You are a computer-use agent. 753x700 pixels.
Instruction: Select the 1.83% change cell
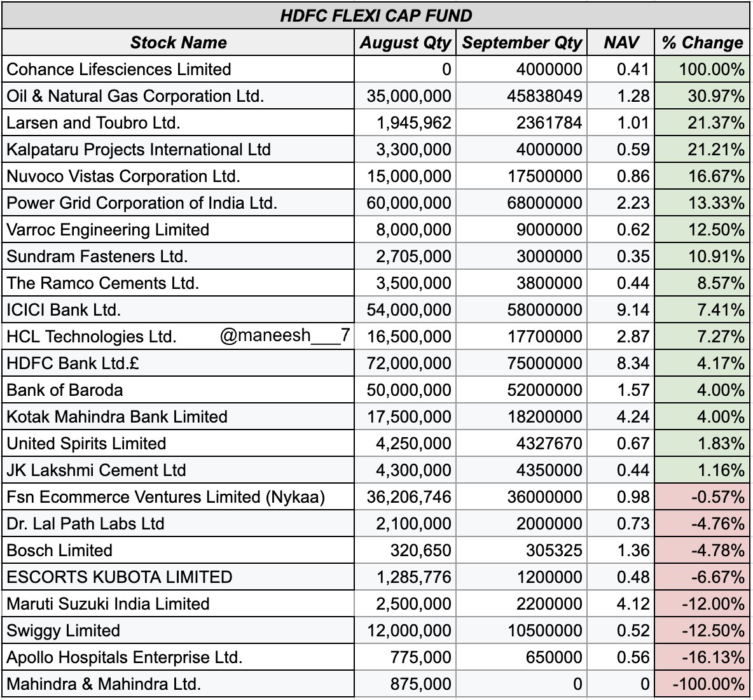click(x=702, y=444)
